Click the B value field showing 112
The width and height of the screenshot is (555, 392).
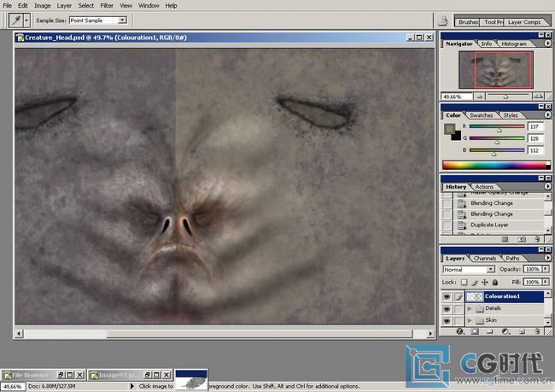coord(535,150)
